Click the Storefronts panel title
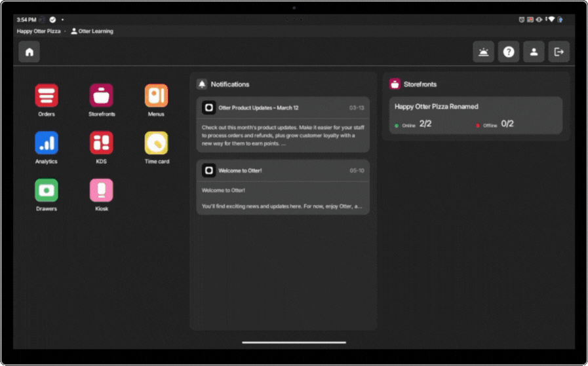 (x=420, y=84)
